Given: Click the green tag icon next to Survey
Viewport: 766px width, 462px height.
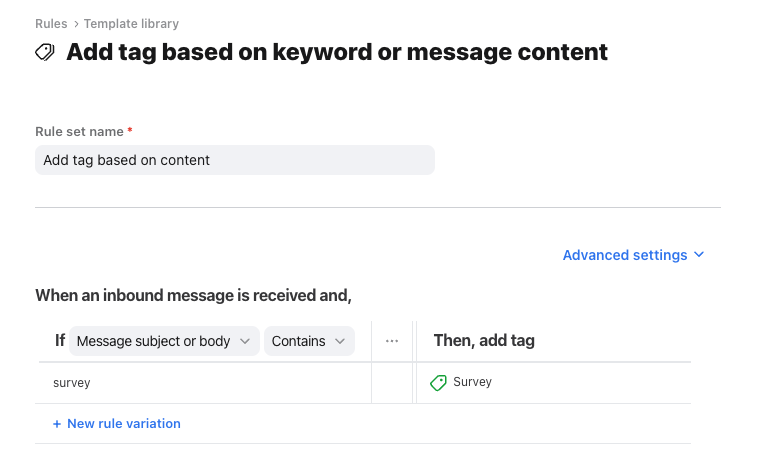Looking at the screenshot, I should 438,383.
